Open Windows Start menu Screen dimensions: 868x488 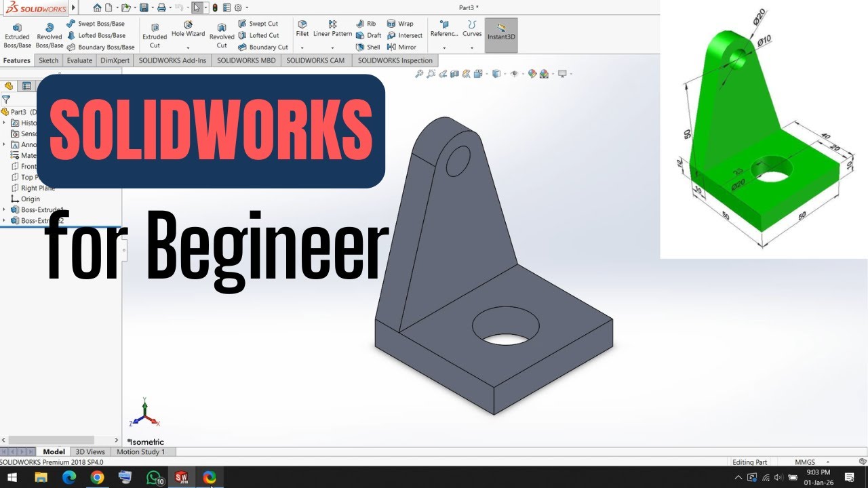point(12,477)
